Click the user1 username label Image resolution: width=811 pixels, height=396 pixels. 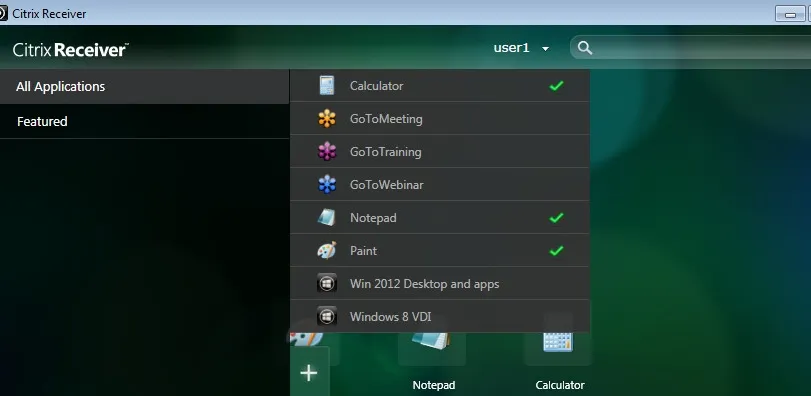click(x=512, y=48)
